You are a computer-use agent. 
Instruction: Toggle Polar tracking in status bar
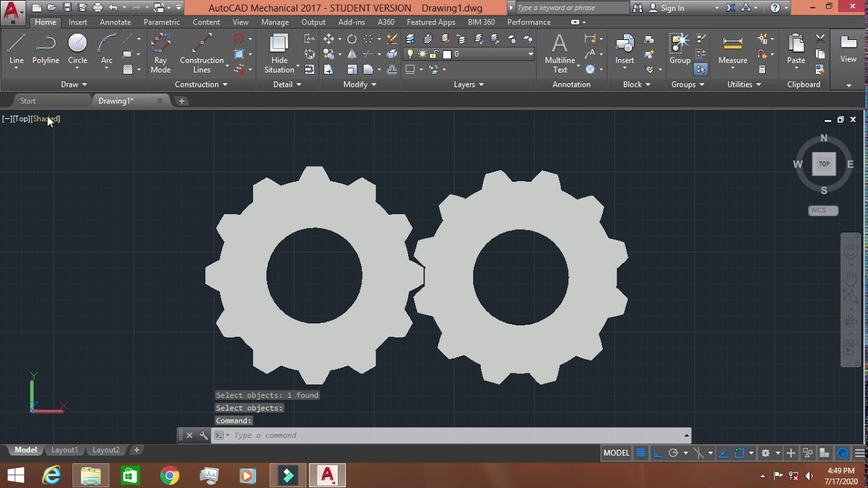pyautogui.click(x=673, y=453)
